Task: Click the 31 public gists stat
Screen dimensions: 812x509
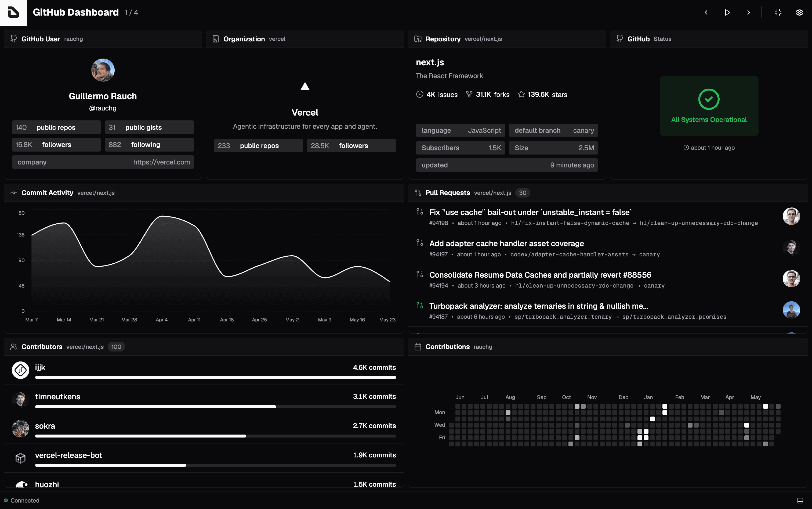Action: point(149,127)
